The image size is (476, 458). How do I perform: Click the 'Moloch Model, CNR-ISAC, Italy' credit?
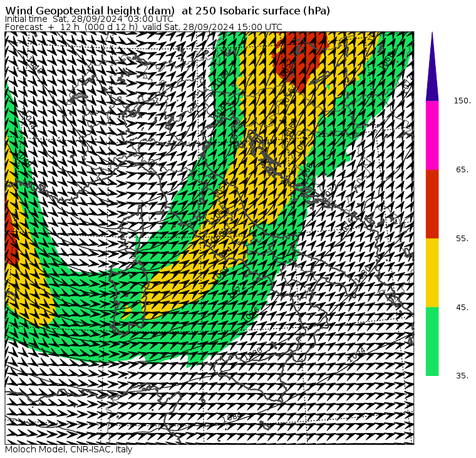tap(69, 449)
